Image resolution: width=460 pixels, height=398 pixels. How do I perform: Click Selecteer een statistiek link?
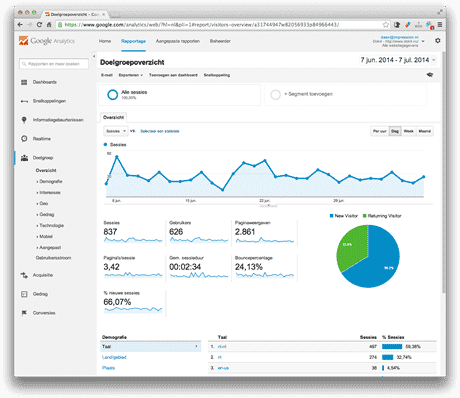[160, 131]
